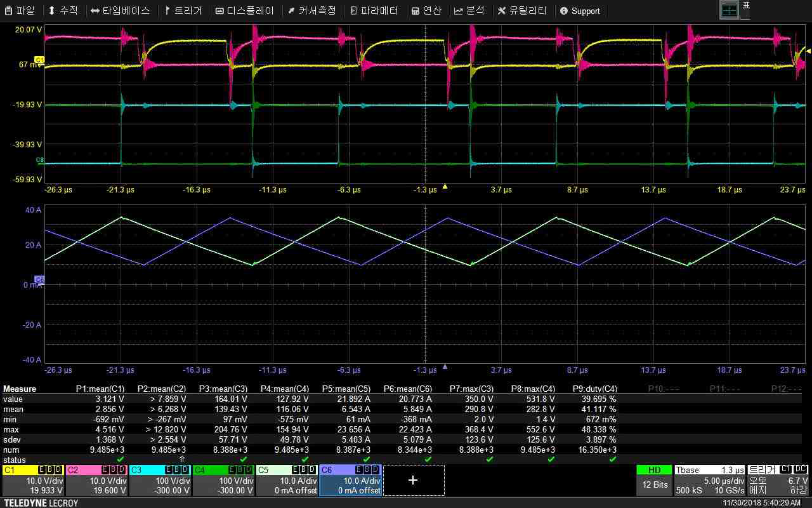Click the 21.892 A value cell
The width and height of the screenshot is (812, 508).
coord(353,399)
